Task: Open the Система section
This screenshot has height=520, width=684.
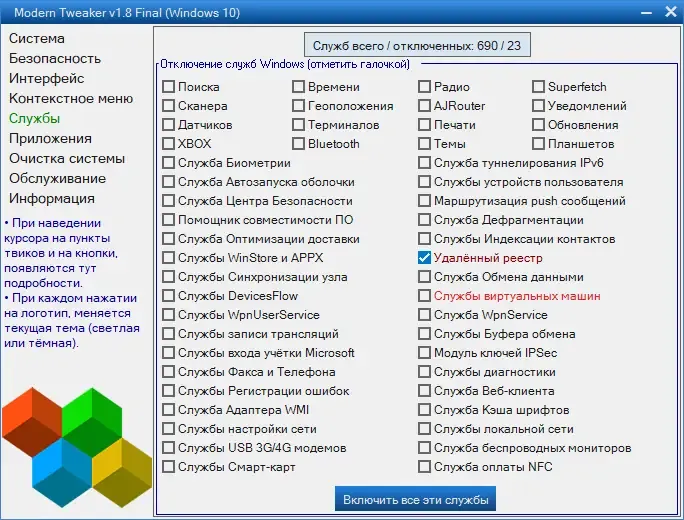Action: click(x=37, y=38)
